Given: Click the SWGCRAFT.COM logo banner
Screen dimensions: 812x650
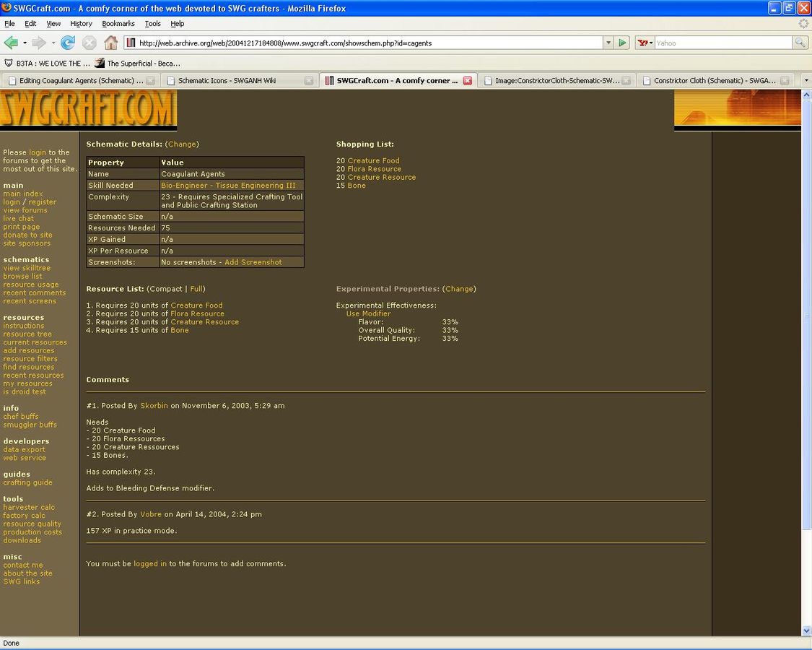Looking at the screenshot, I should point(88,109).
